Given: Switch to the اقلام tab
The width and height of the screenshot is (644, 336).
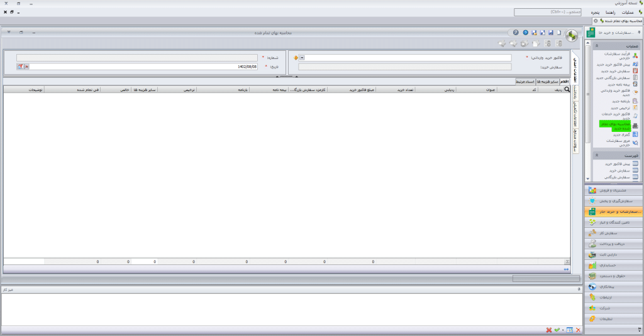Looking at the screenshot, I should 565,82.
